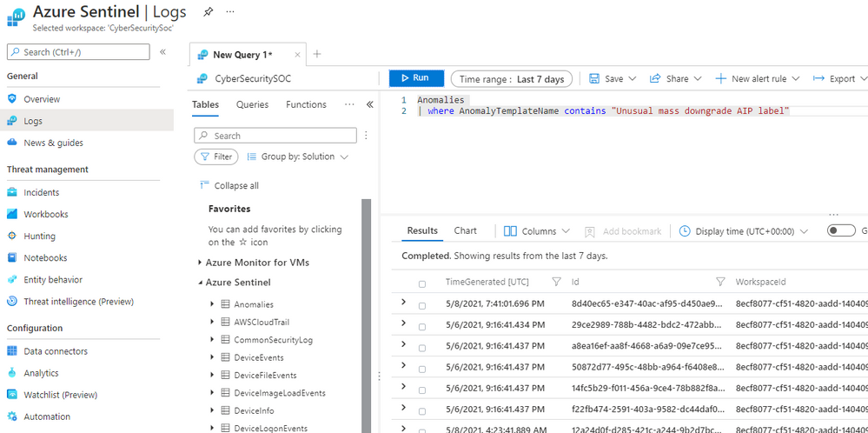This screenshot has height=433, width=868.
Task: Open the Filter button in tables pane
Action: click(x=215, y=157)
